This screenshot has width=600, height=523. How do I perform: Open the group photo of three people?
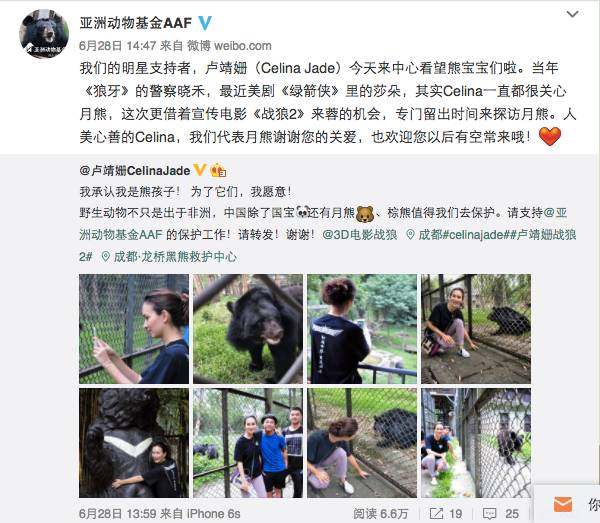tap(248, 443)
